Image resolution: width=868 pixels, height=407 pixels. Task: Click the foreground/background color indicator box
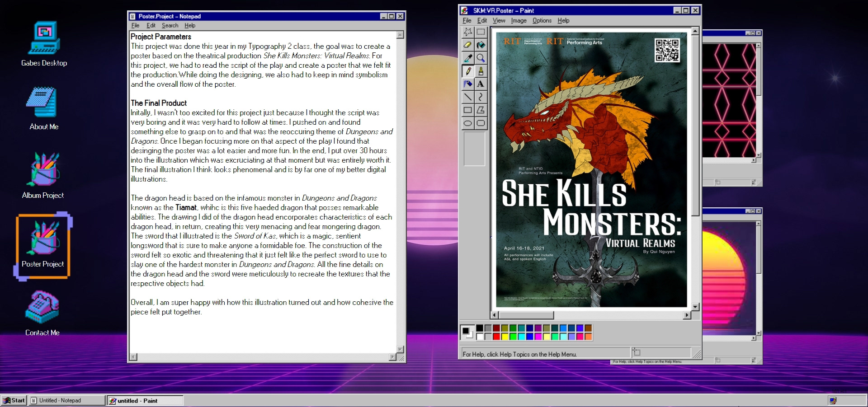tap(467, 332)
